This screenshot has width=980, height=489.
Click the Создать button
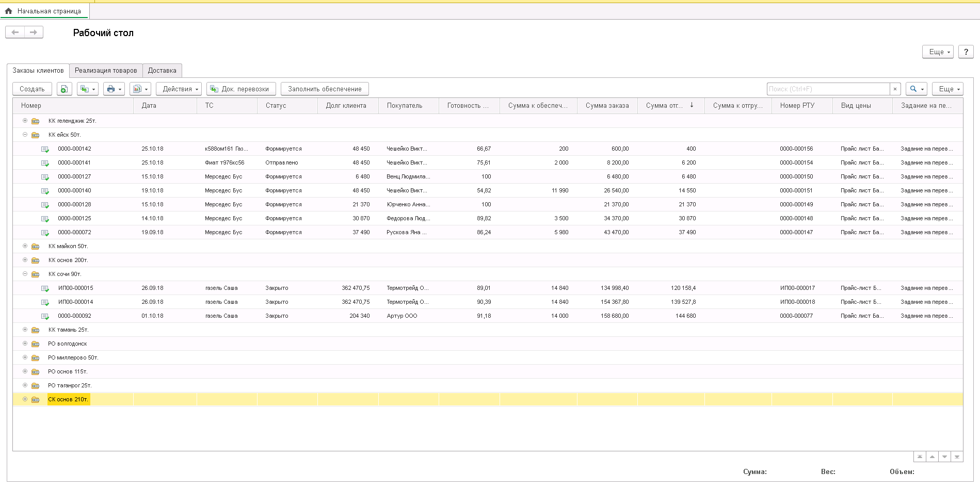[32, 89]
